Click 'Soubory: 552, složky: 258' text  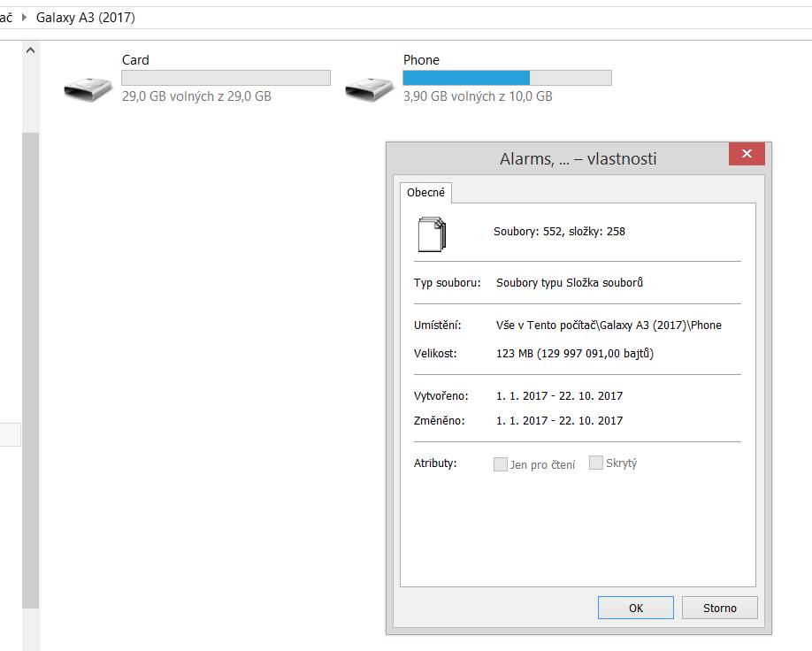point(559,232)
